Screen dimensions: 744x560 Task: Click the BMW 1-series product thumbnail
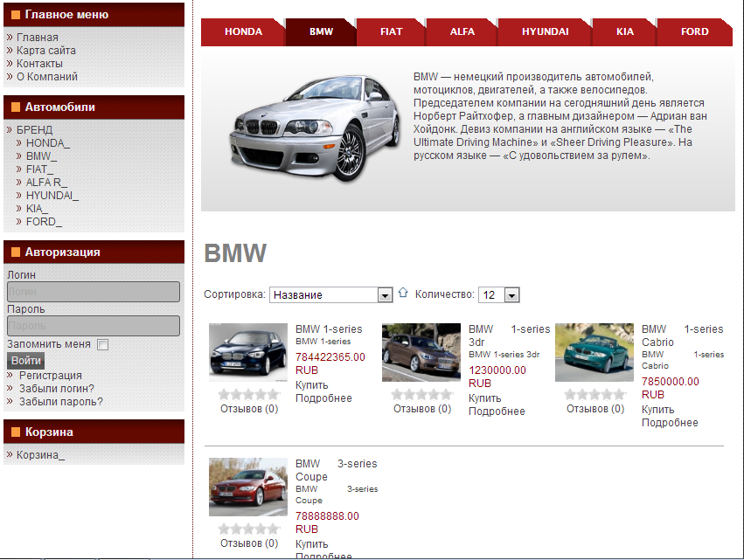(x=248, y=352)
